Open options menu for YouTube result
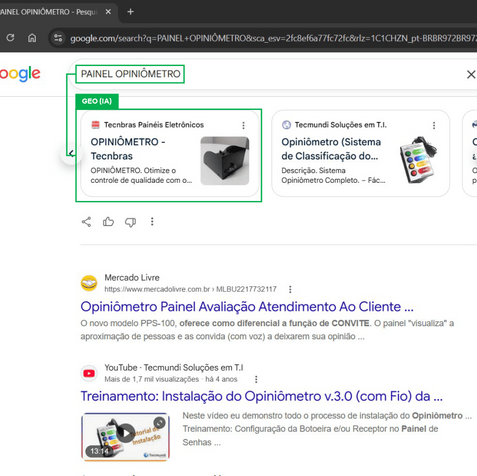The image size is (477, 476). coord(256,379)
